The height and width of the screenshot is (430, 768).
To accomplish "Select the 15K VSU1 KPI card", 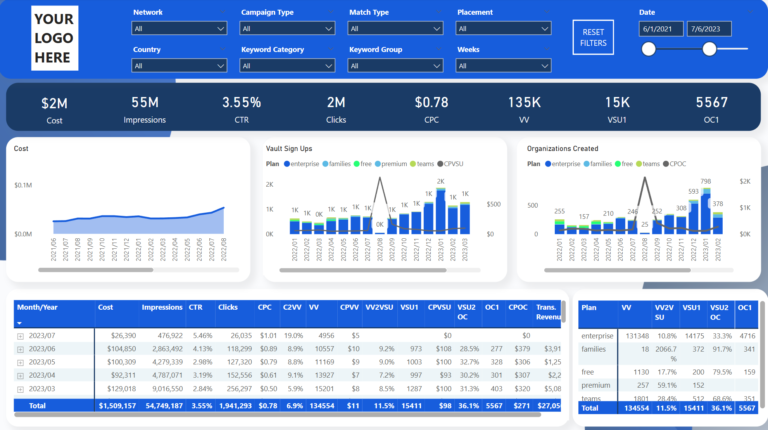I will tap(617, 109).
